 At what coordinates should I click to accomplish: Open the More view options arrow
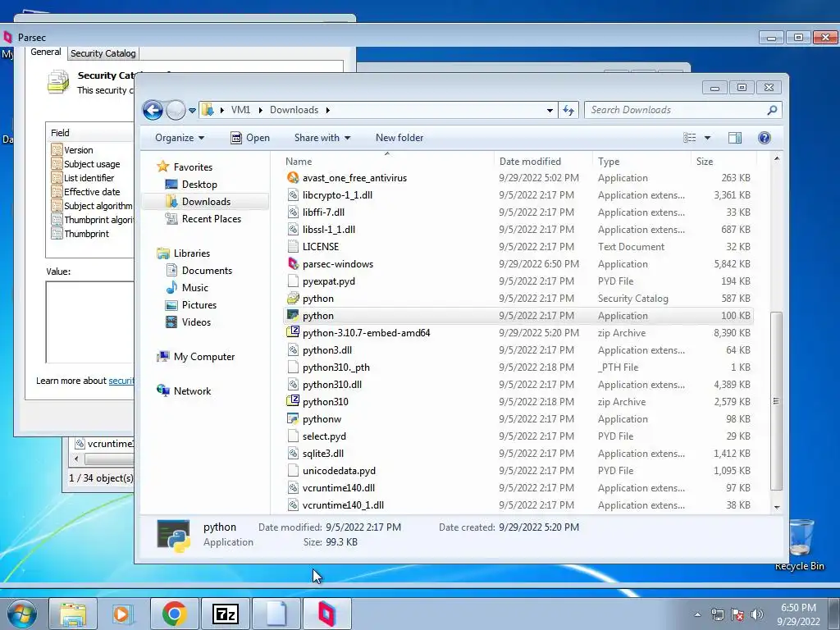(707, 138)
